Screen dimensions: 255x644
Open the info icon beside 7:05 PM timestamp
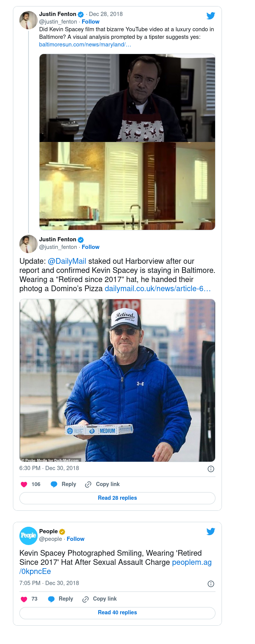tap(211, 584)
